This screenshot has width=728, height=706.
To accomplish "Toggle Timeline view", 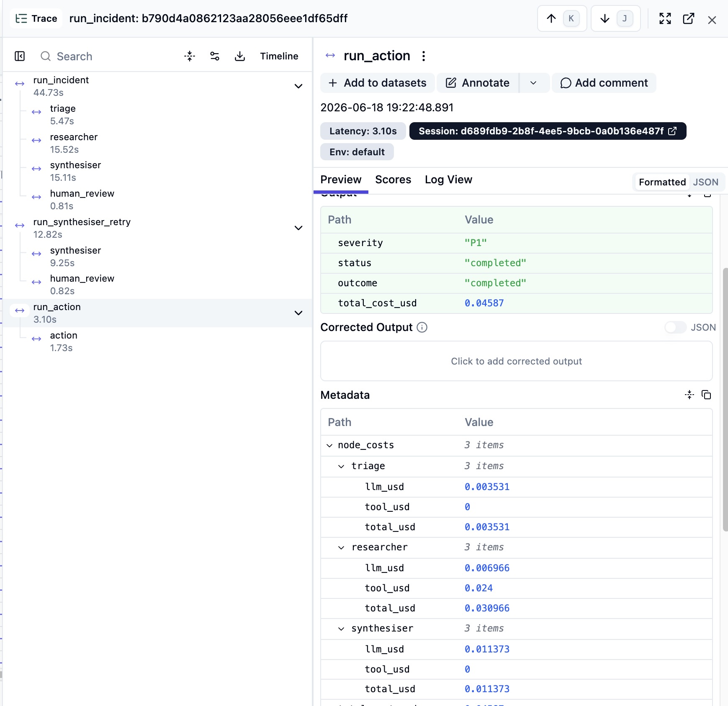I will click(279, 56).
